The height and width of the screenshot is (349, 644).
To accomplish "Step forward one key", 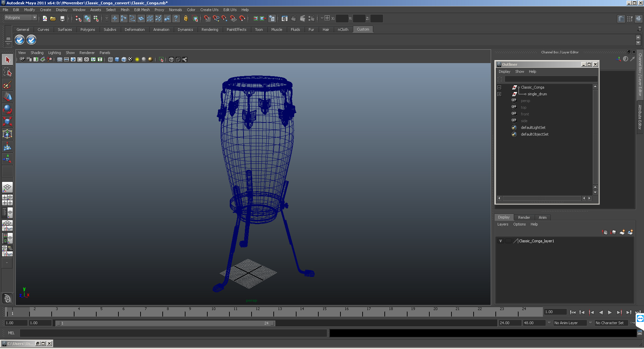I will 619,312.
